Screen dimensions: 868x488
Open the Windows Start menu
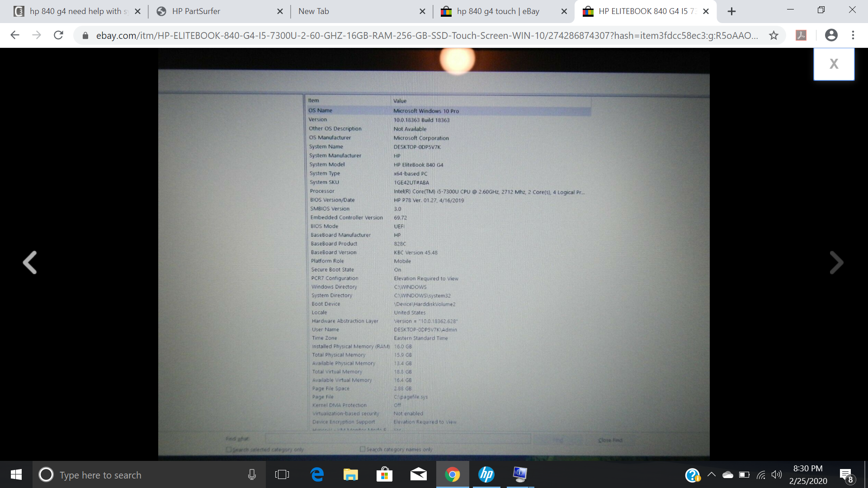point(16,474)
